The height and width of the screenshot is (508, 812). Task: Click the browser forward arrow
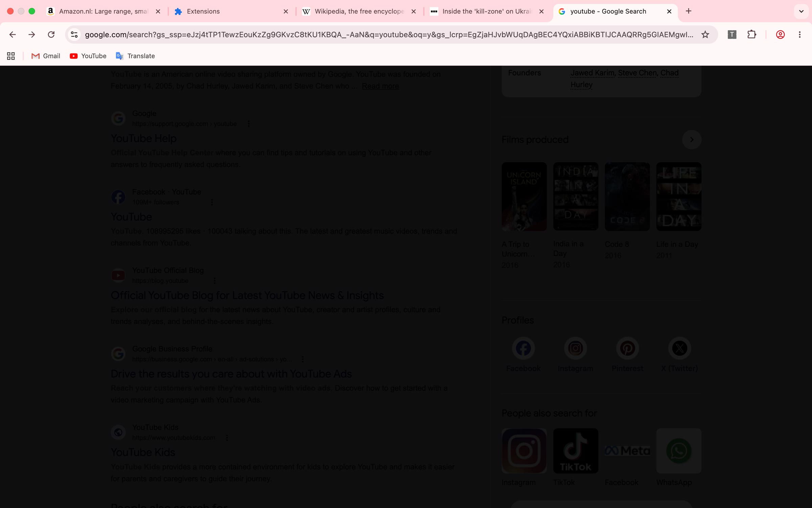click(32, 35)
